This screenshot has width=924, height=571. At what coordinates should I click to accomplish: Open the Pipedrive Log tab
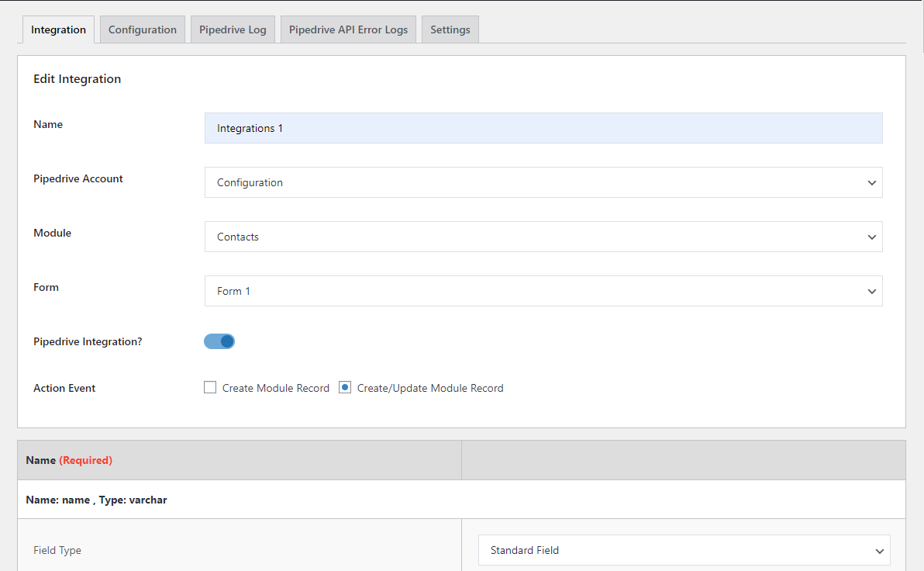[x=233, y=29]
